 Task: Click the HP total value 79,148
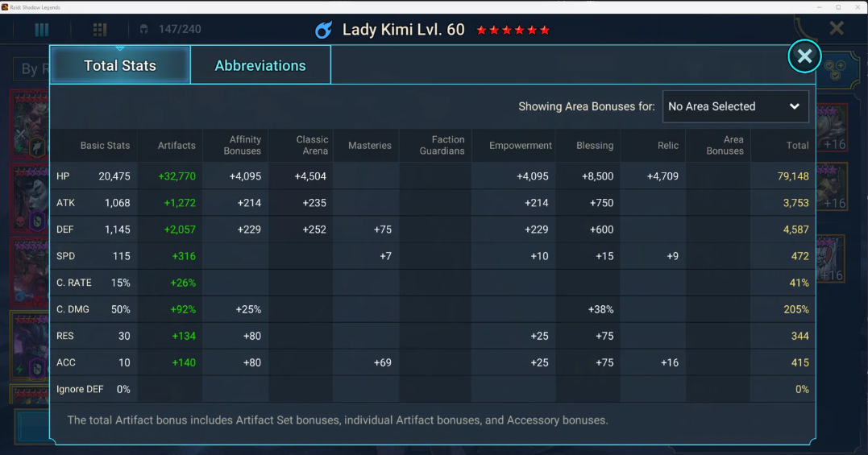(x=793, y=176)
